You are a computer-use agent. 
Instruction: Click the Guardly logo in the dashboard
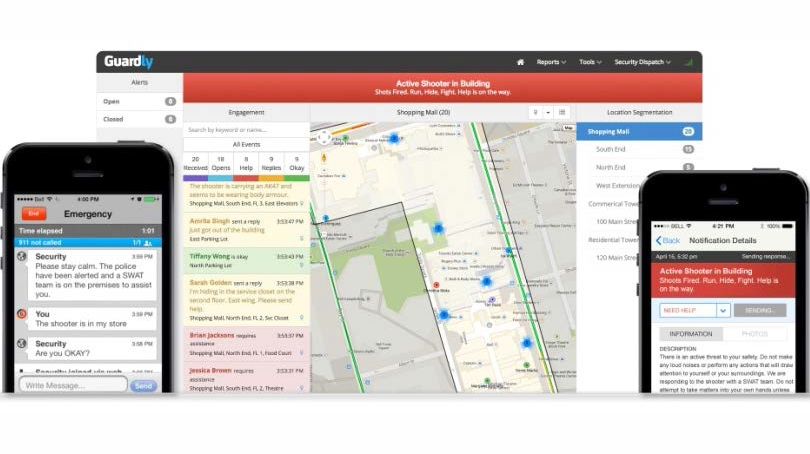(129, 61)
